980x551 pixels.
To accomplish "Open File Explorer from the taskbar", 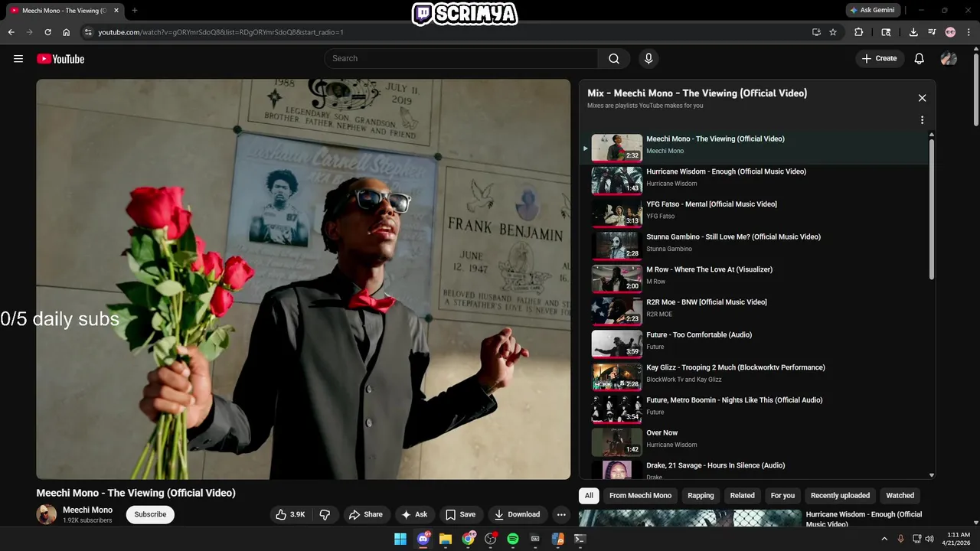I will [x=446, y=539].
